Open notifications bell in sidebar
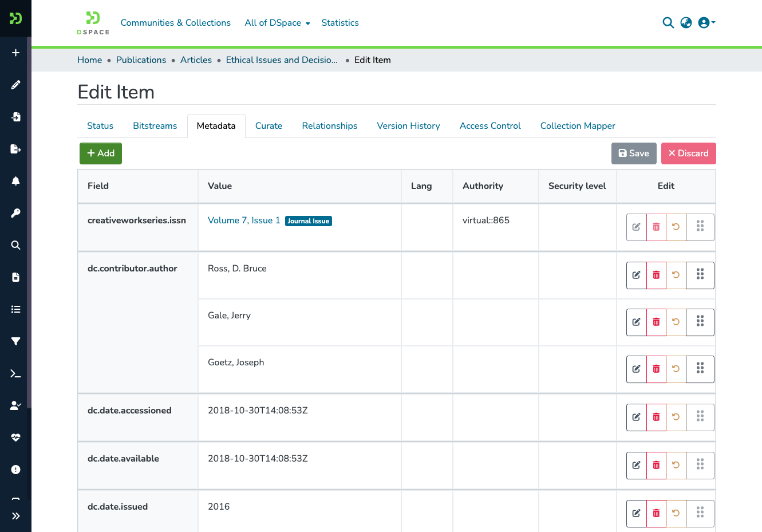762x532 pixels. click(x=15, y=181)
